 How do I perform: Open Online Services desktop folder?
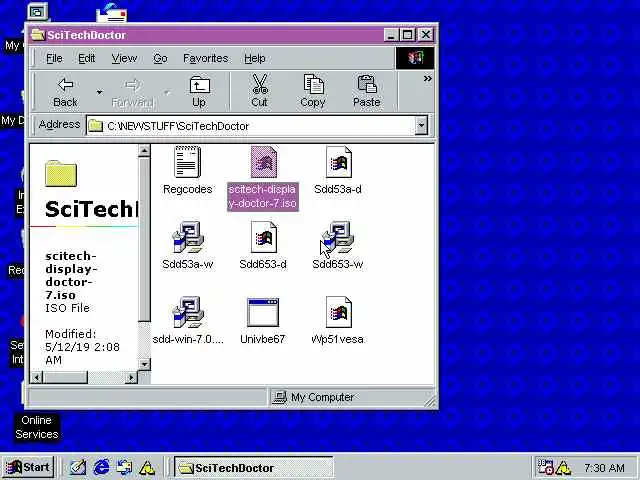tap(36, 427)
